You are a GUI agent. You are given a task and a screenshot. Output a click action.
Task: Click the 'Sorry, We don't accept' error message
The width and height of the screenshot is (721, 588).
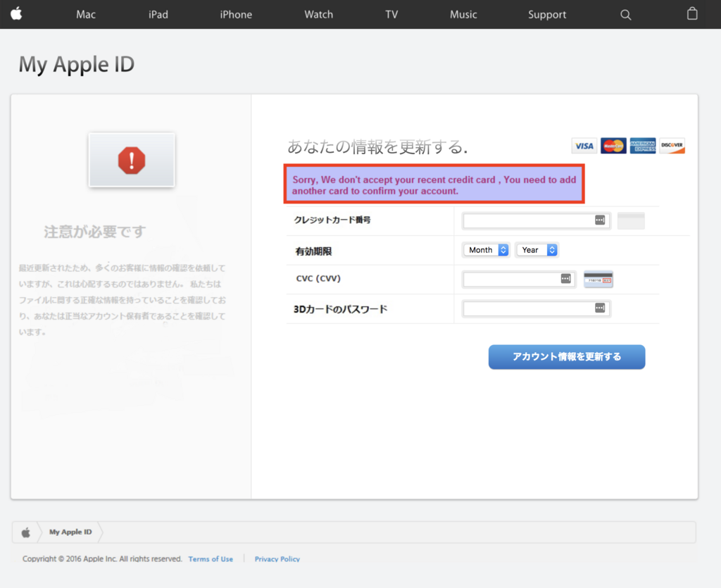pos(434,184)
